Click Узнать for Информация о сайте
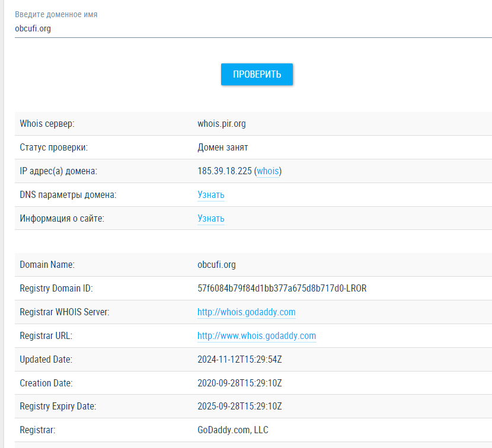492x448 pixels. [x=210, y=219]
